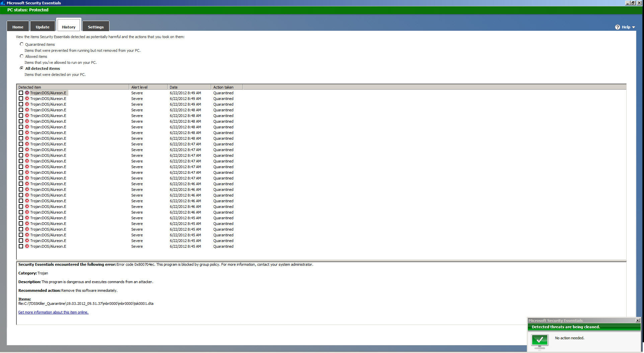Click the 'Recommended action' line
Screen dimensions: 644x353
pyautogui.click(x=68, y=290)
